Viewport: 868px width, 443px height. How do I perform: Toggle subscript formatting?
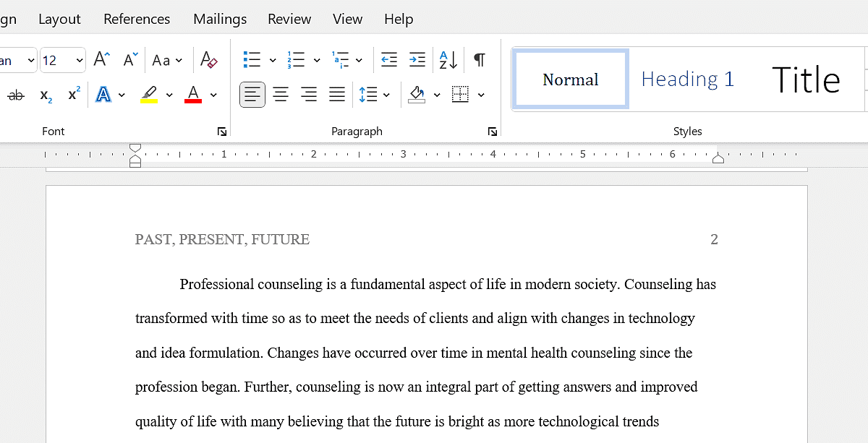(x=46, y=95)
